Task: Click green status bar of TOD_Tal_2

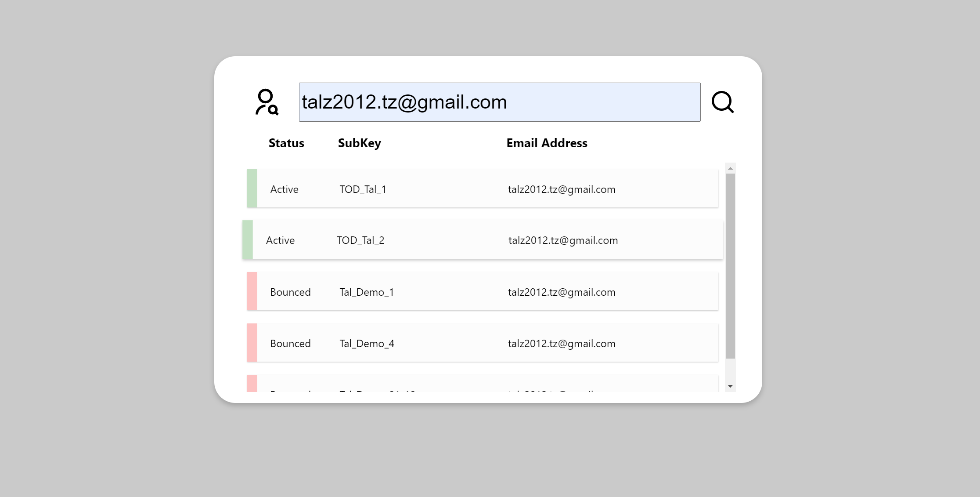Action: 248,240
